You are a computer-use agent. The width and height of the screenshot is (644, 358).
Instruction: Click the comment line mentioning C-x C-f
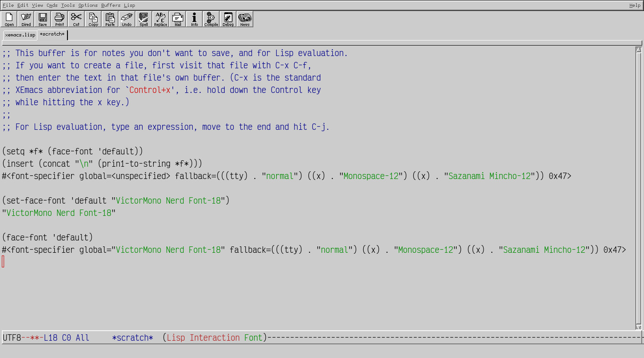pos(157,66)
